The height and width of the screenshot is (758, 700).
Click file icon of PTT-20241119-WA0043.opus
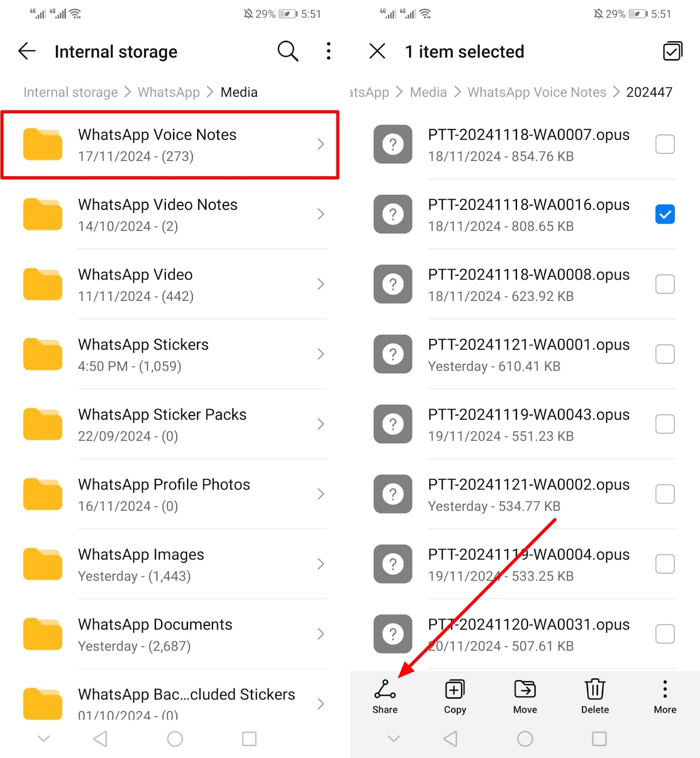pyautogui.click(x=393, y=424)
